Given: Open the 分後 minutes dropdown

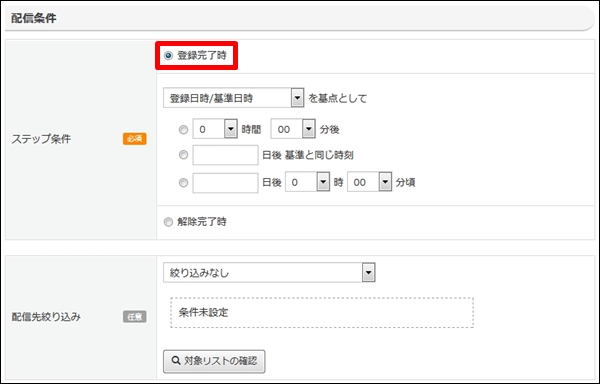Looking at the screenshot, I should (x=293, y=129).
